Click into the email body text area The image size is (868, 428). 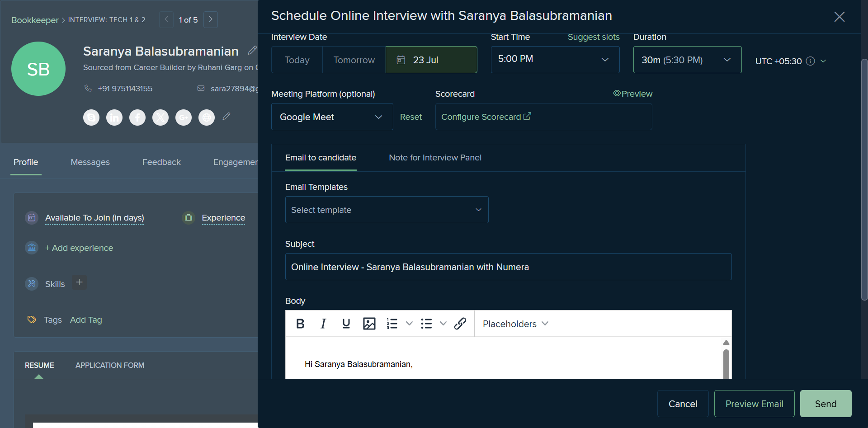point(504,358)
